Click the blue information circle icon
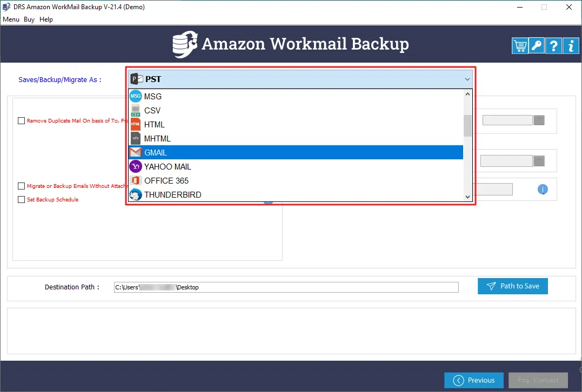The image size is (582, 392). point(543,189)
